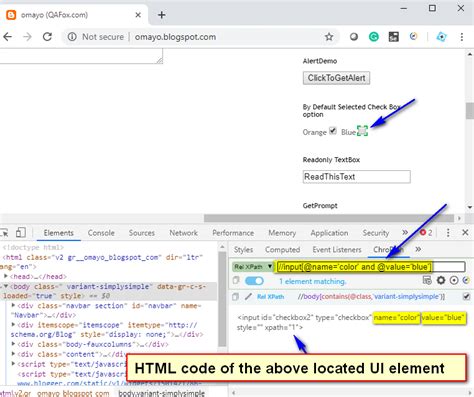Go forward in browser history
Image resolution: width=474 pixels, height=397 pixels.
point(27,37)
